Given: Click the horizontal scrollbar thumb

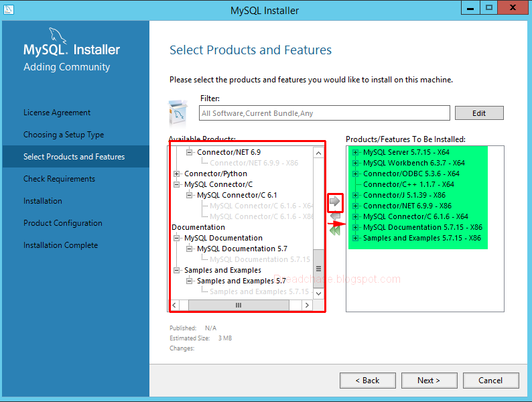Looking at the screenshot, I should [x=239, y=305].
